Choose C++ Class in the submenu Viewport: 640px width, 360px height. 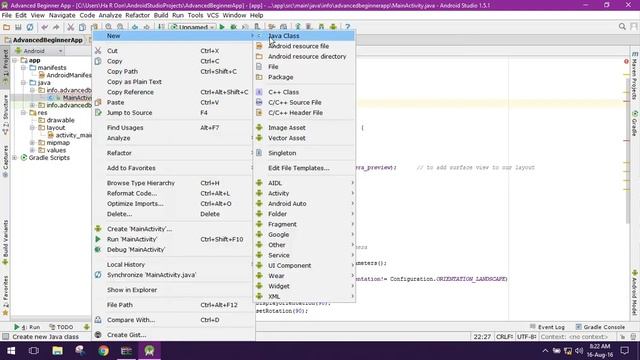[304, 92]
